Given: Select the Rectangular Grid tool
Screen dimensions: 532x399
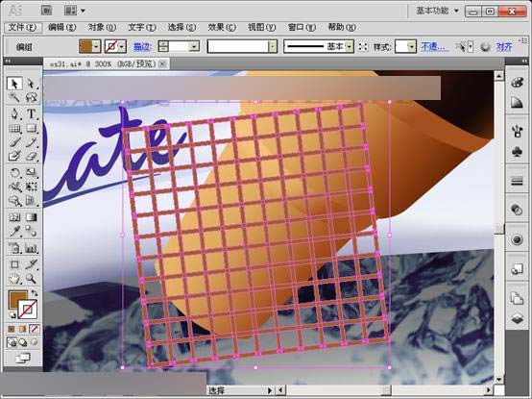Looking at the screenshot, I should click(x=14, y=129).
